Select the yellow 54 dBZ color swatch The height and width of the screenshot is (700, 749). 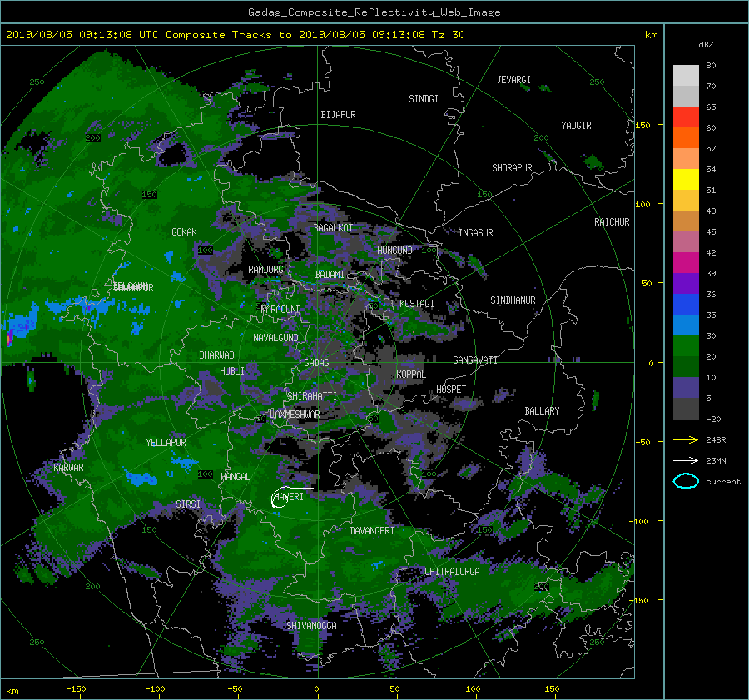686,179
